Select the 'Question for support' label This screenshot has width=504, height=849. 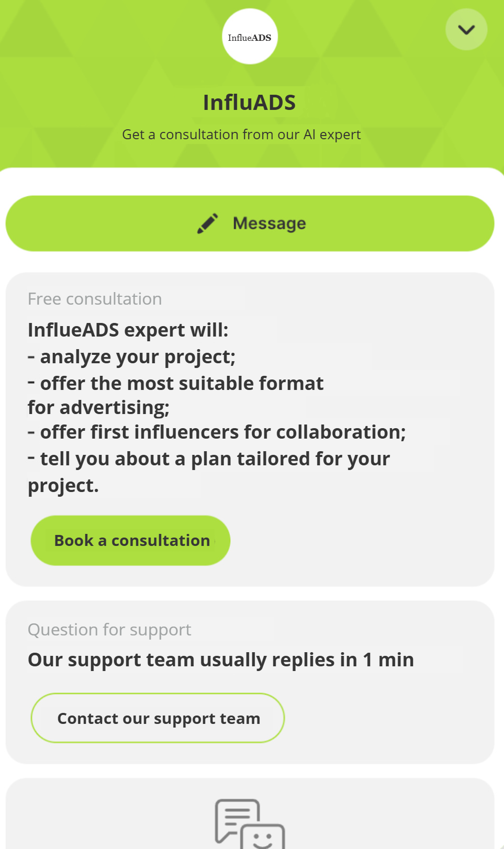point(109,630)
